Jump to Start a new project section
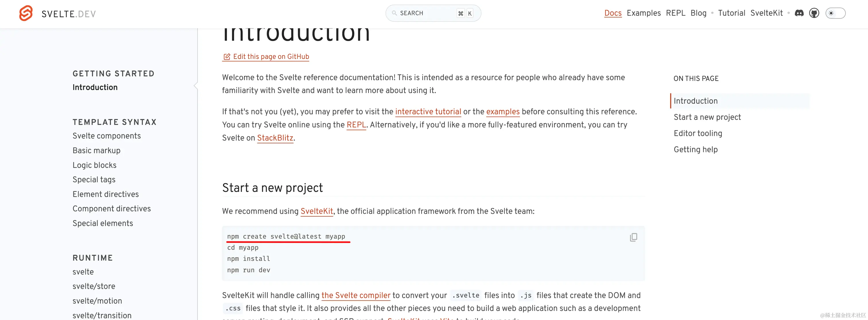868x320 pixels. coord(707,117)
